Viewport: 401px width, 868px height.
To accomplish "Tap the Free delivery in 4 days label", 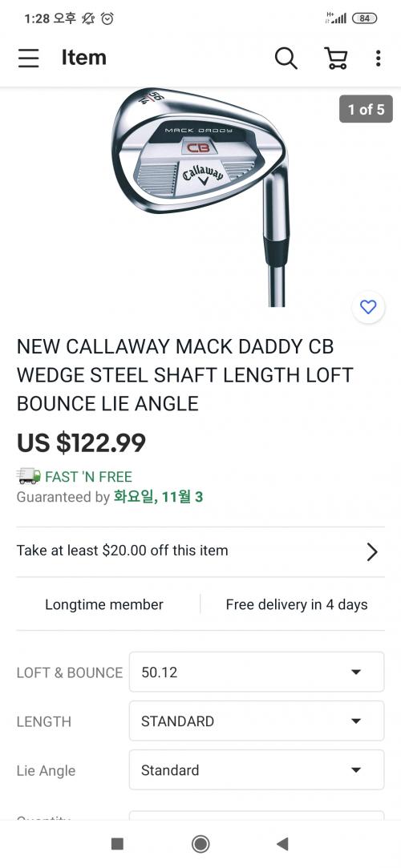I will click(x=297, y=604).
